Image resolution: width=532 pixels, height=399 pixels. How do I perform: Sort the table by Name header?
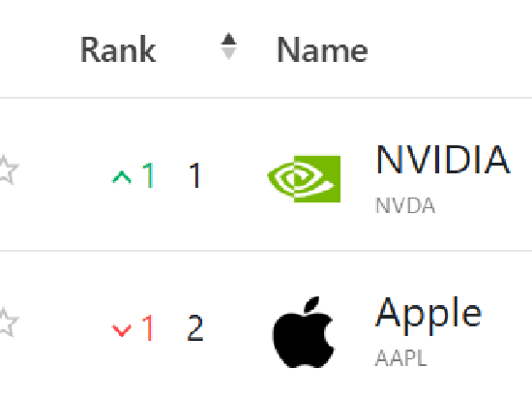[322, 50]
